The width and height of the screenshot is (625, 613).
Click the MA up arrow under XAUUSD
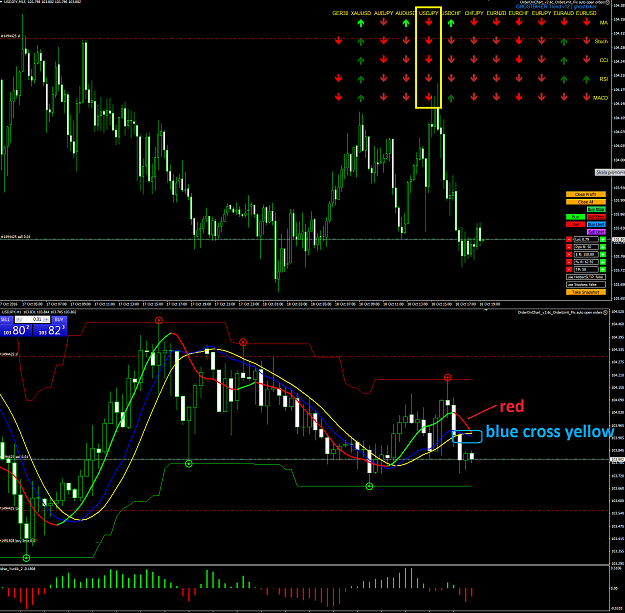point(361,23)
